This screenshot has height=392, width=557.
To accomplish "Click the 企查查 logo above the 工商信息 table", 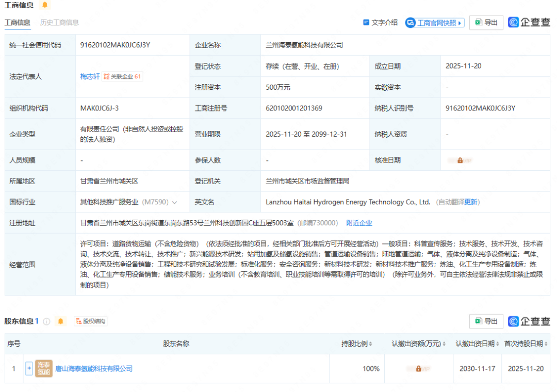I will point(529,23).
